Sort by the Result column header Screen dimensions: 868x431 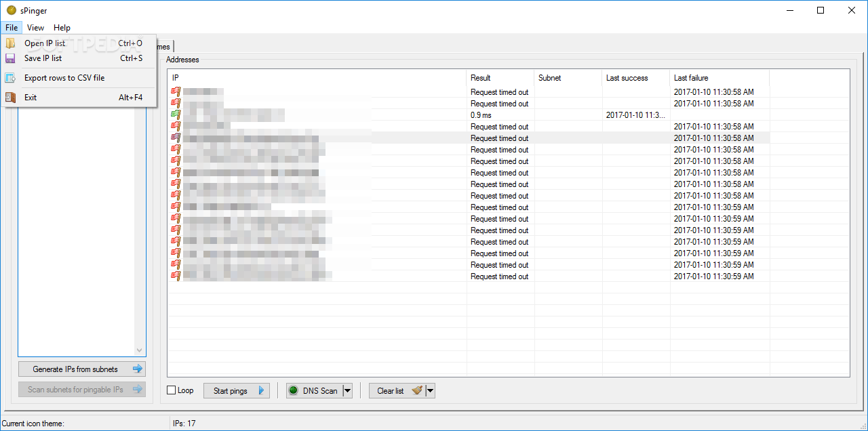tap(500, 78)
